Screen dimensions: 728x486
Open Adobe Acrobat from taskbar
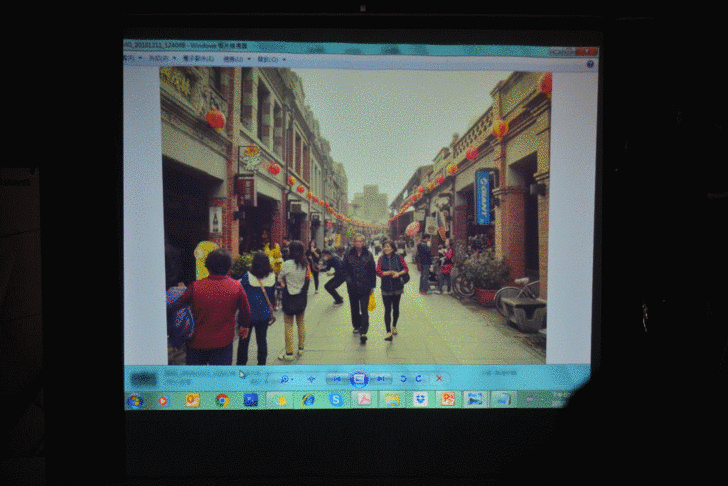click(x=364, y=399)
